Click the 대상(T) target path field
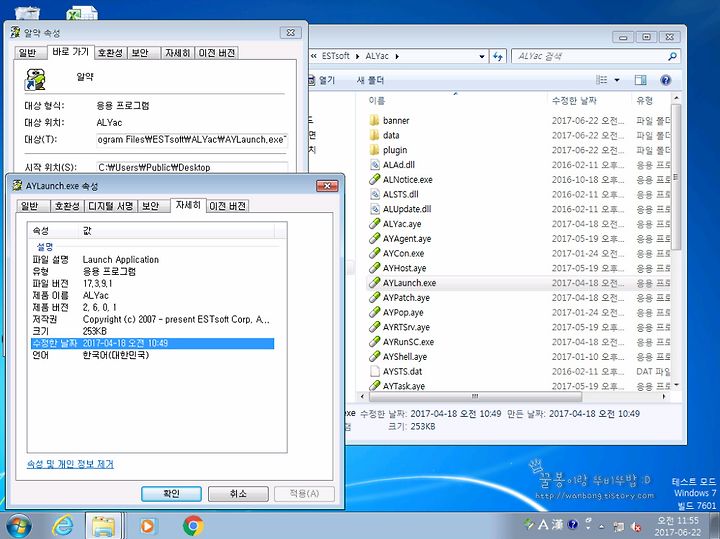The width and height of the screenshot is (720, 539). [x=192, y=140]
